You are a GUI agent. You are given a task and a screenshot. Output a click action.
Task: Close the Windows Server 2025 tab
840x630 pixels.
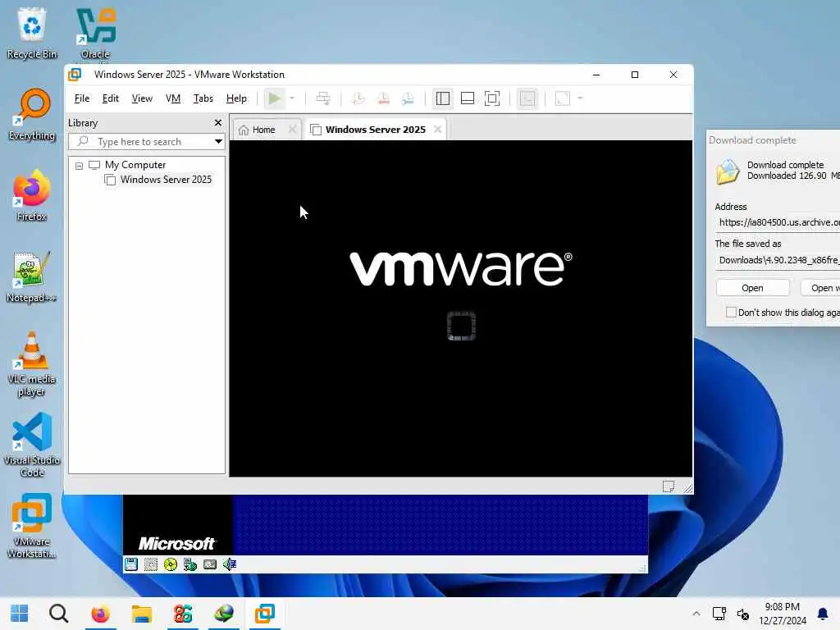438,129
